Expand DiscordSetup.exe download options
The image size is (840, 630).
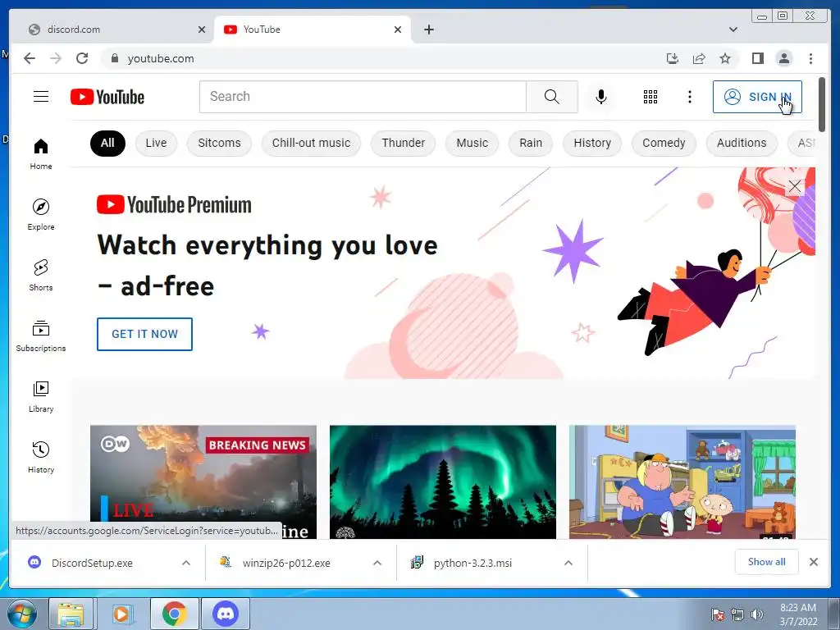pos(186,563)
